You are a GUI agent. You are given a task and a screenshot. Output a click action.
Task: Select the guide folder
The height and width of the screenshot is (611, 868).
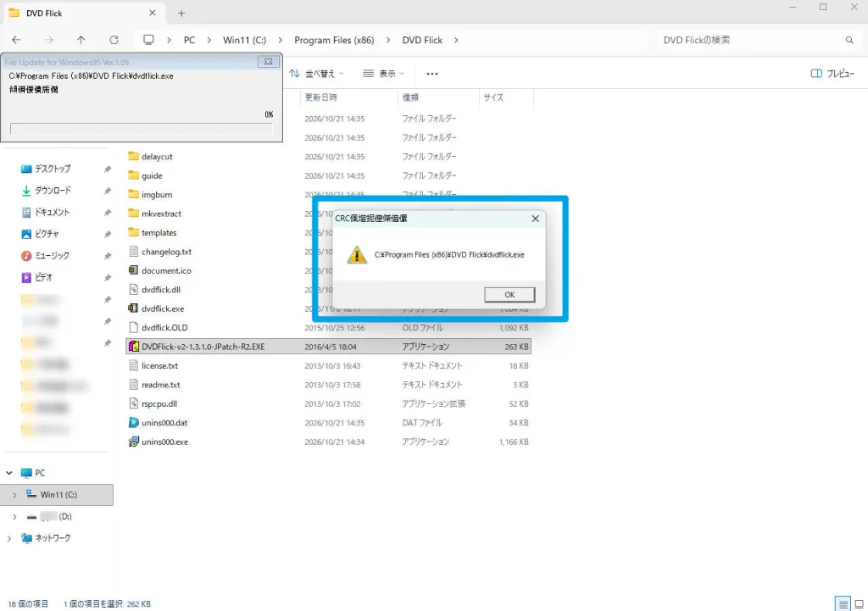pyautogui.click(x=152, y=175)
